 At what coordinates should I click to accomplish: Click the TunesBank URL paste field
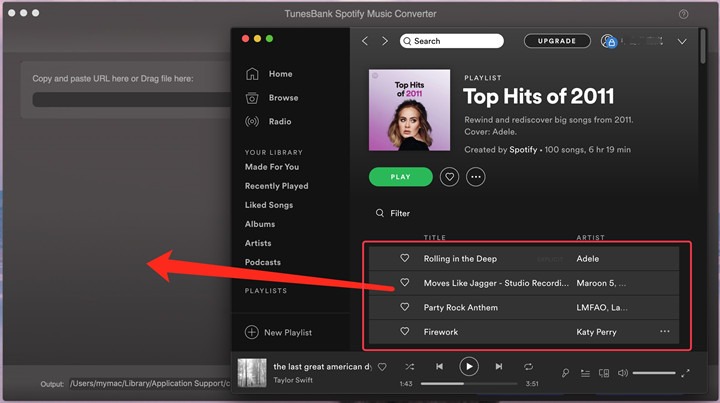pyautogui.click(x=128, y=100)
